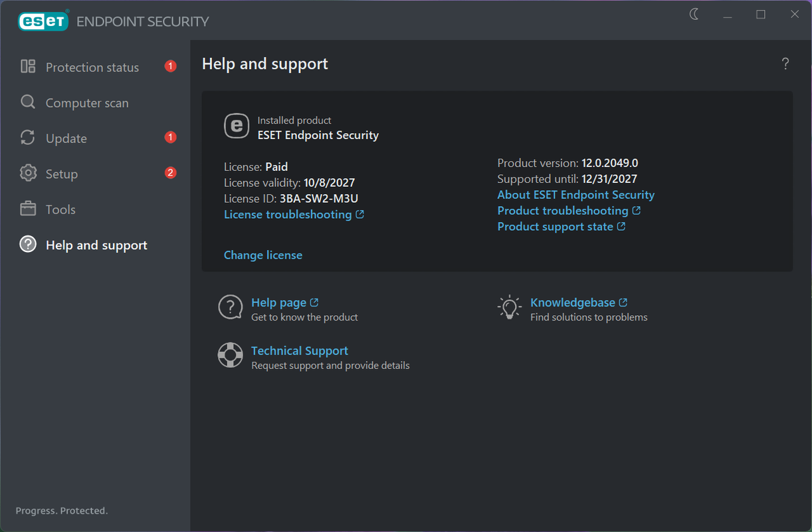This screenshot has height=532, width=812.
Task: Click the License Paid value
Action: (276, 167)
